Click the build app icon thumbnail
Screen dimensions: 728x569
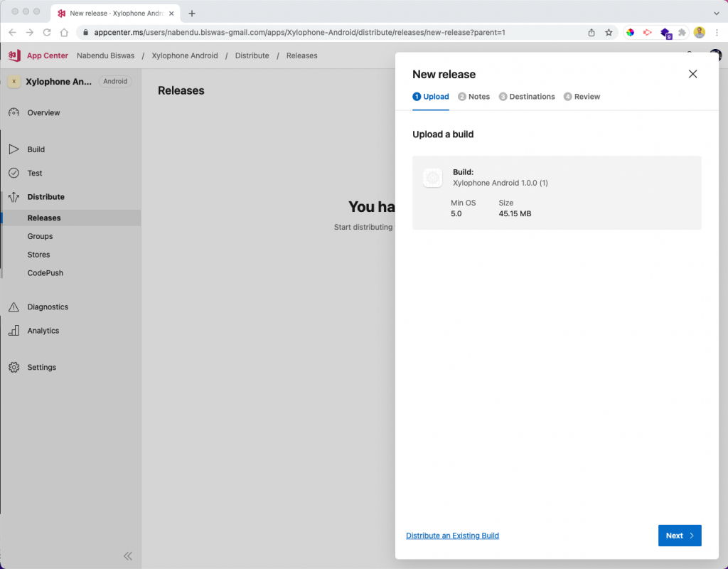[433, 178]
